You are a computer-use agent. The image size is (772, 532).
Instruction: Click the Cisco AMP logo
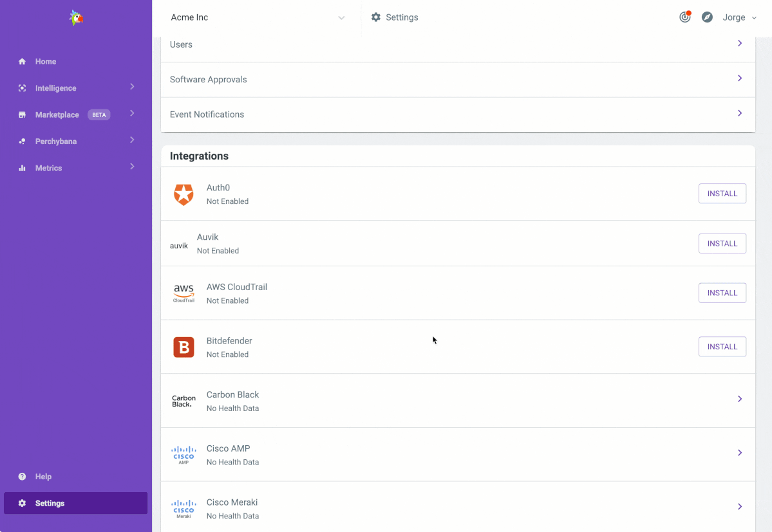[x=184, y=455]
